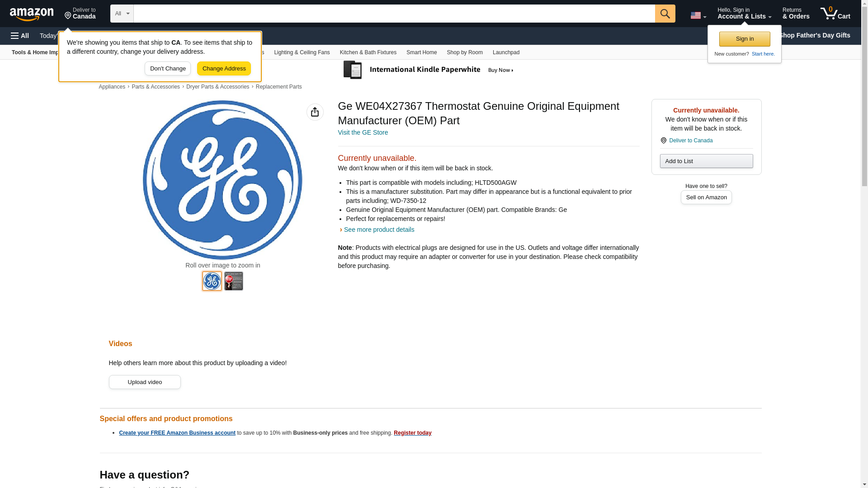
Task: Select the GE logo thumbnail
Action: point(212,281)
